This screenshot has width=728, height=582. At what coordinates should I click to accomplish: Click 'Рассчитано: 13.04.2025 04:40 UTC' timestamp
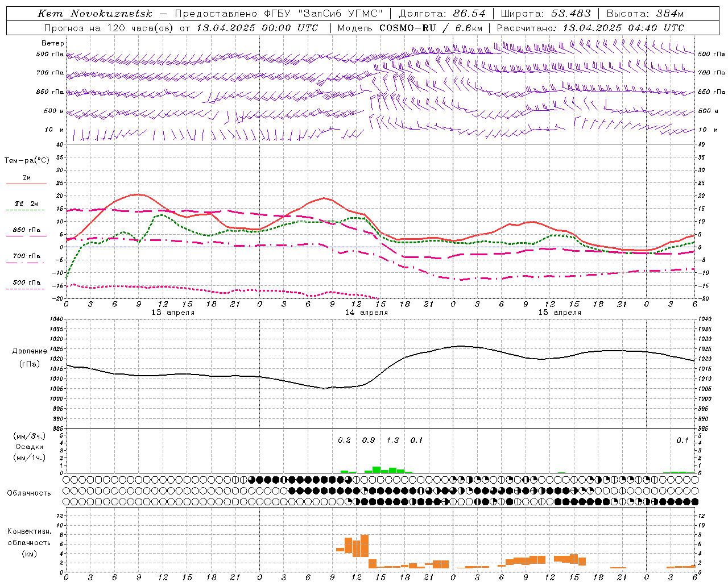coord(590,28)
